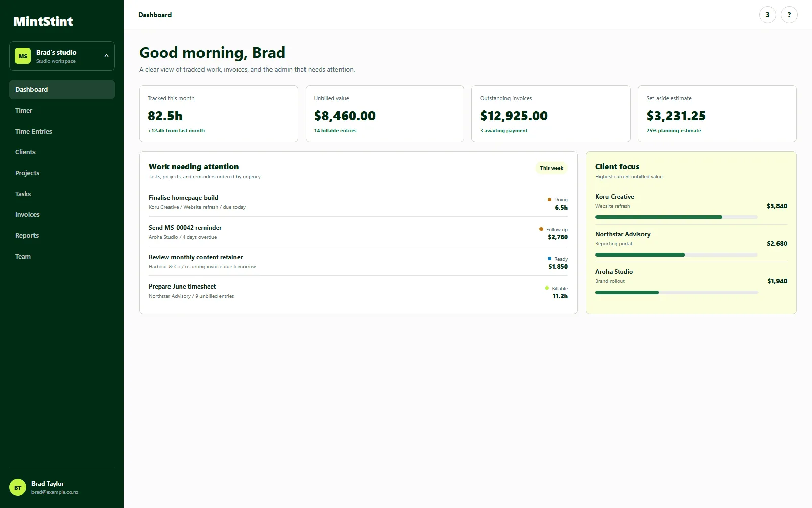812x508 pixels.
Task: Click the Koru Creative client name
Action: 615,197
